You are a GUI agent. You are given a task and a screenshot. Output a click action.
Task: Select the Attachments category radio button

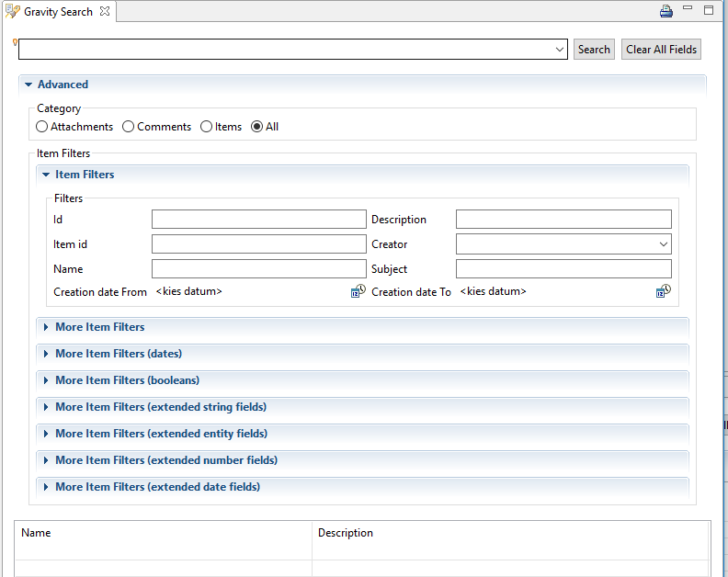point(42,127)
